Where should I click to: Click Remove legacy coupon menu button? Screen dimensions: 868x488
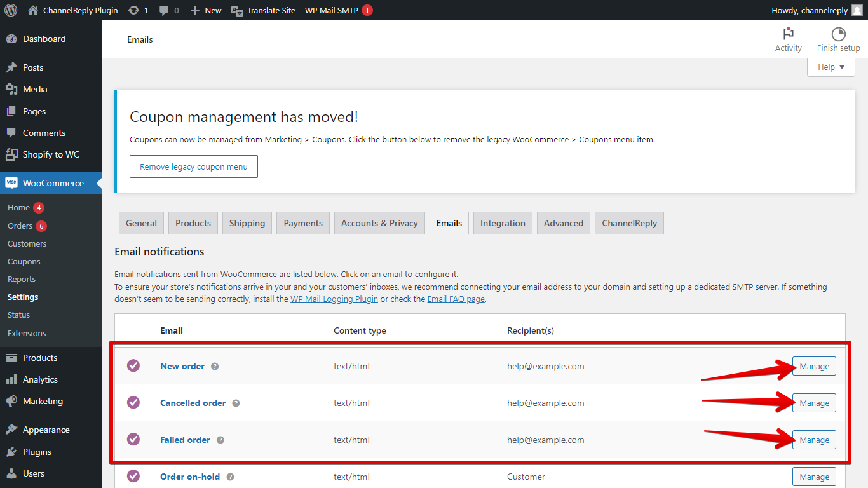click(x=194, y=166)
